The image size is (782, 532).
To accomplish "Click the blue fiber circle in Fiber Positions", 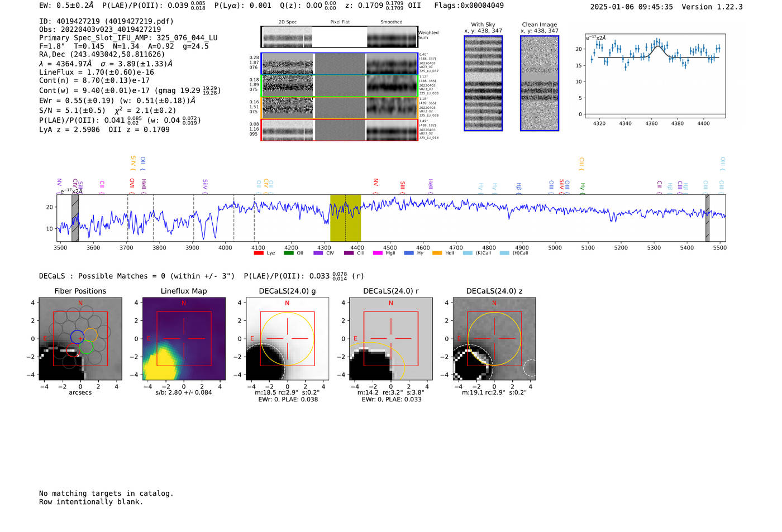I will (x=77, y=337).
